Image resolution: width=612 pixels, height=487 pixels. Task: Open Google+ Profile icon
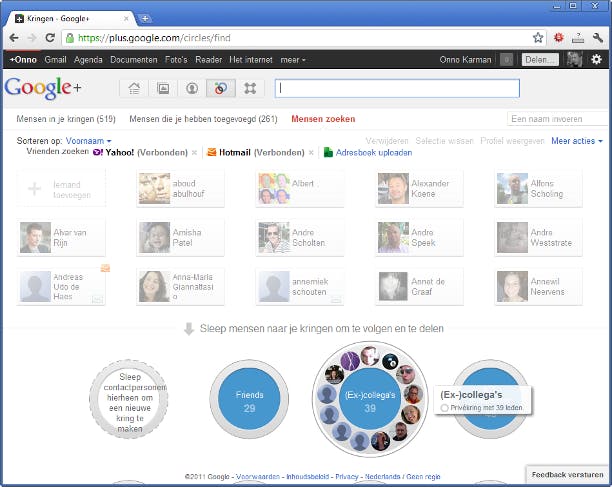click(x=192, y=89)
